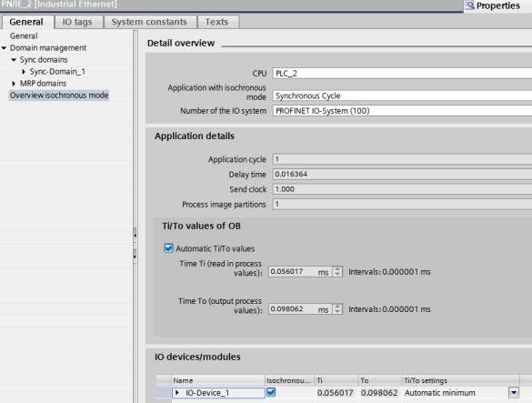
Task: Expand the MRP domains node
Action: (14, 84)
